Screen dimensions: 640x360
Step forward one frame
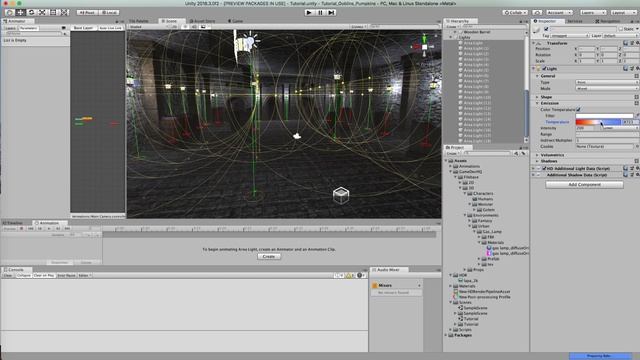[x=331, y=13]
